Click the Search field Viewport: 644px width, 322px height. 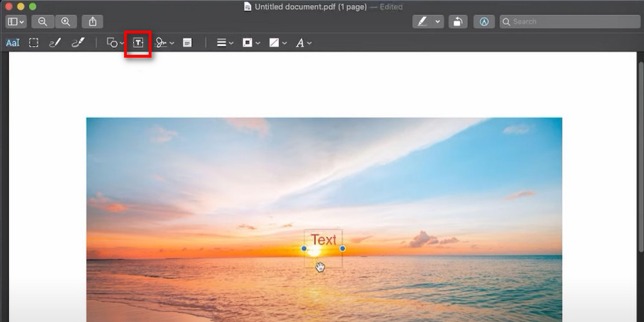coord(570,22)
